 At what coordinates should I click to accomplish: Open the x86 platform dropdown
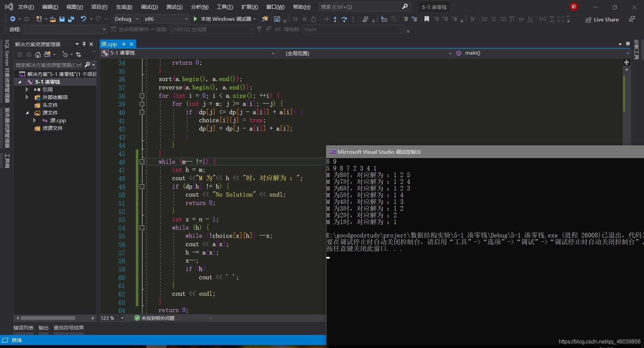pyautogui.click(x=166, y=19)
